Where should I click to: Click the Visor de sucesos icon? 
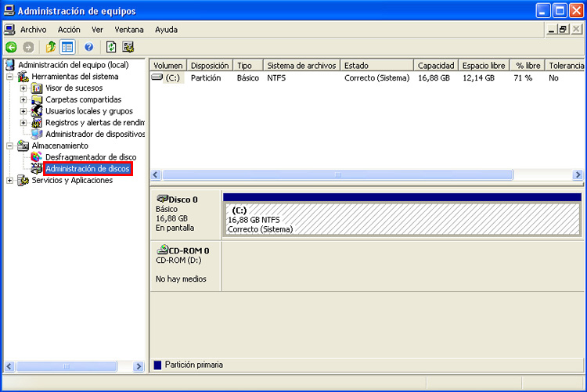click(x=37, y=88)
